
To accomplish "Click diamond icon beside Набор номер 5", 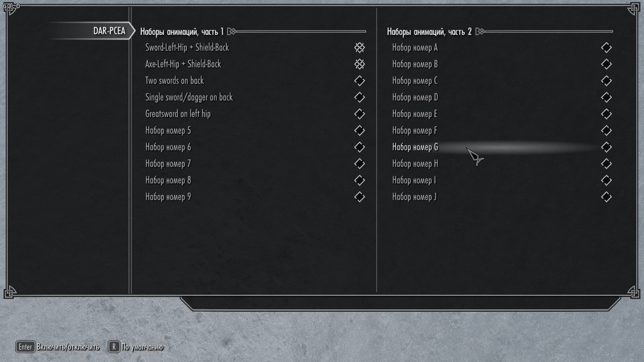I will point(359,130).
